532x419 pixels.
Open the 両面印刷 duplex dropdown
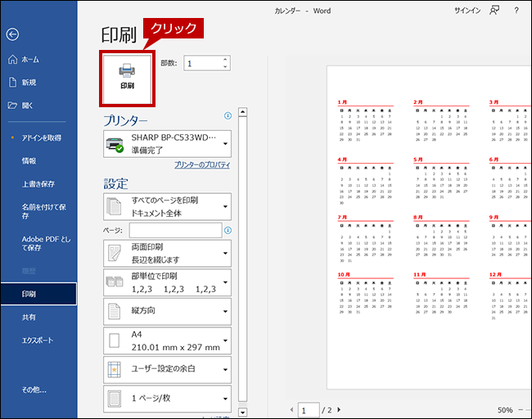tap(167, 252)
